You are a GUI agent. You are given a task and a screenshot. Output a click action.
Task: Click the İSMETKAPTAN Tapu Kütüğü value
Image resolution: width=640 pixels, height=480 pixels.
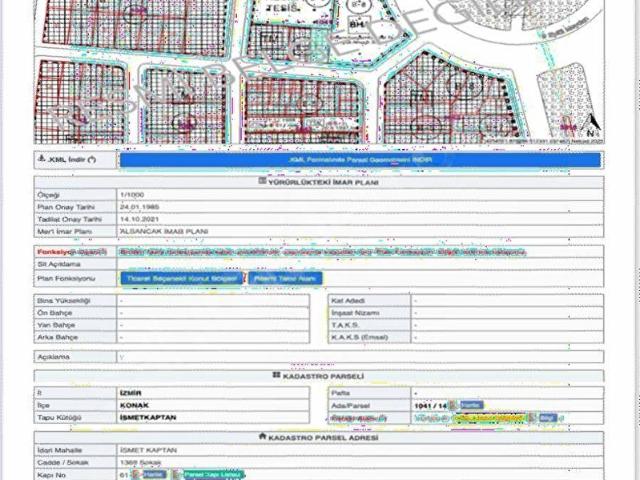(150, 418)
